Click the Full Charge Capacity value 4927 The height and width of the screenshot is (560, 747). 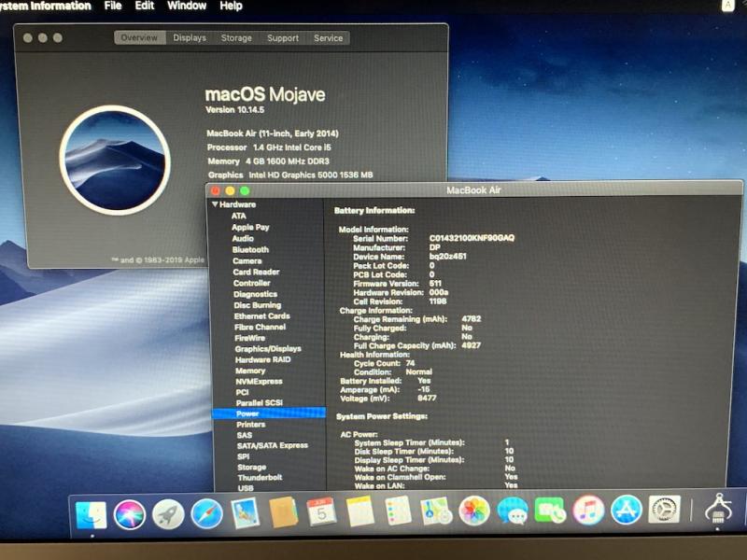472,345
